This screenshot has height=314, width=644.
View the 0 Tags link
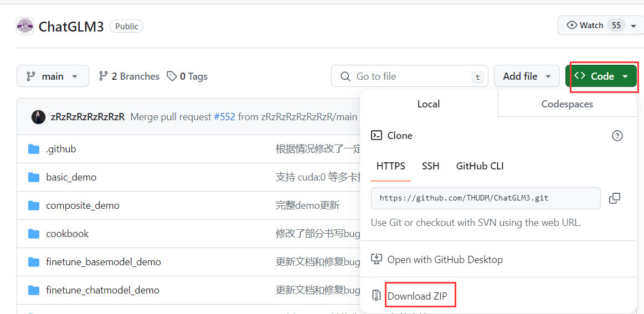(x=187, y=76)
